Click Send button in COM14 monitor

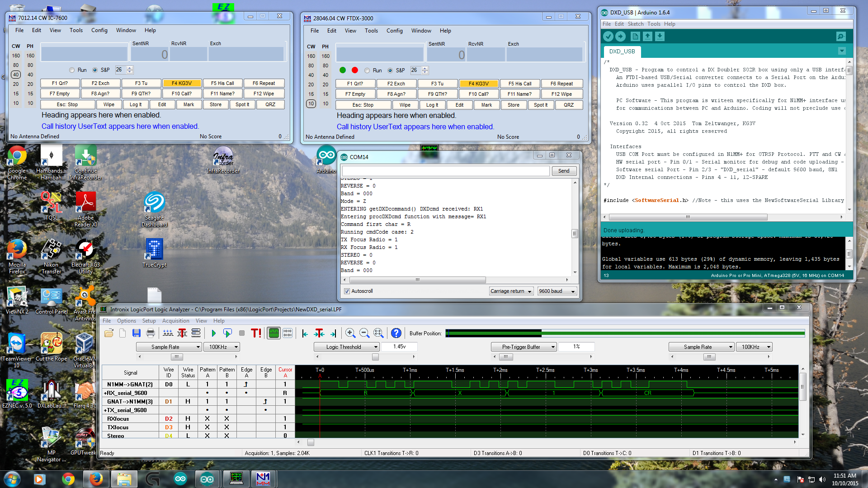(x=564, y=171)
